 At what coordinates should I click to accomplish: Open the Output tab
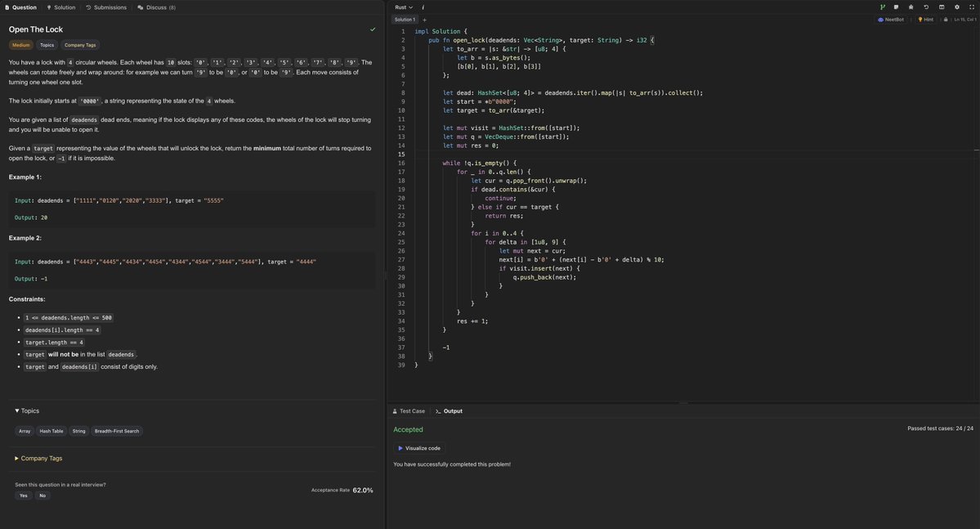click(449, 410)
